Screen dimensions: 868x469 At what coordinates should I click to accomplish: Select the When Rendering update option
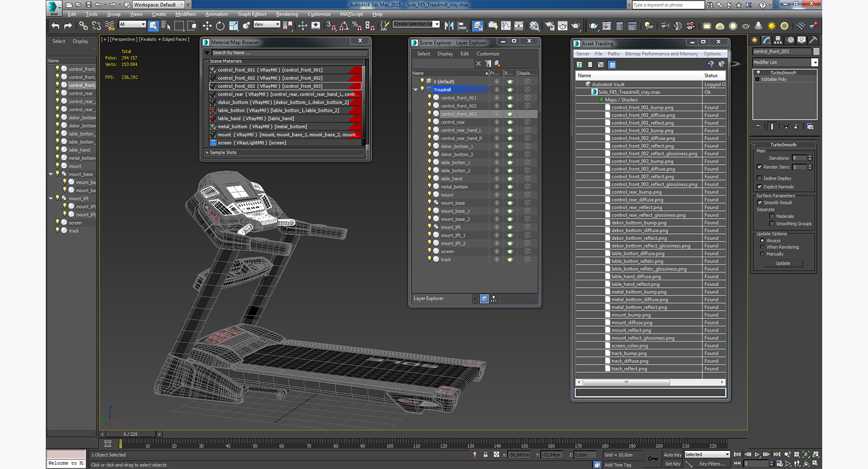pos(762,247)
